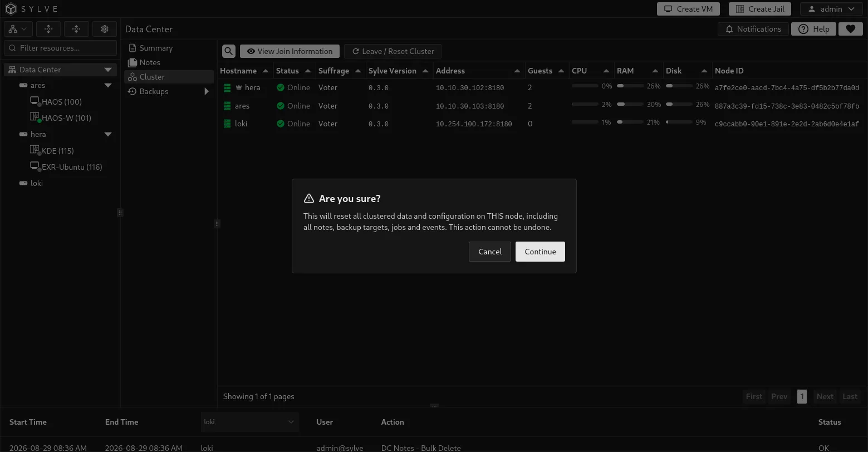Click address 10.10.30.102:8180
This screenshot has height=452, width=868.
point(470,88)
